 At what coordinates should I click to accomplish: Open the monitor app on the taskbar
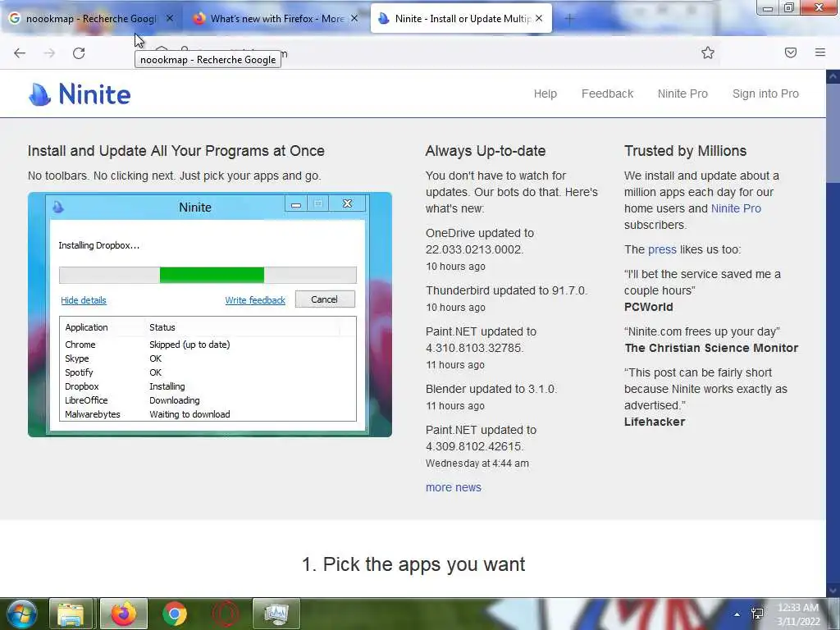276,614
